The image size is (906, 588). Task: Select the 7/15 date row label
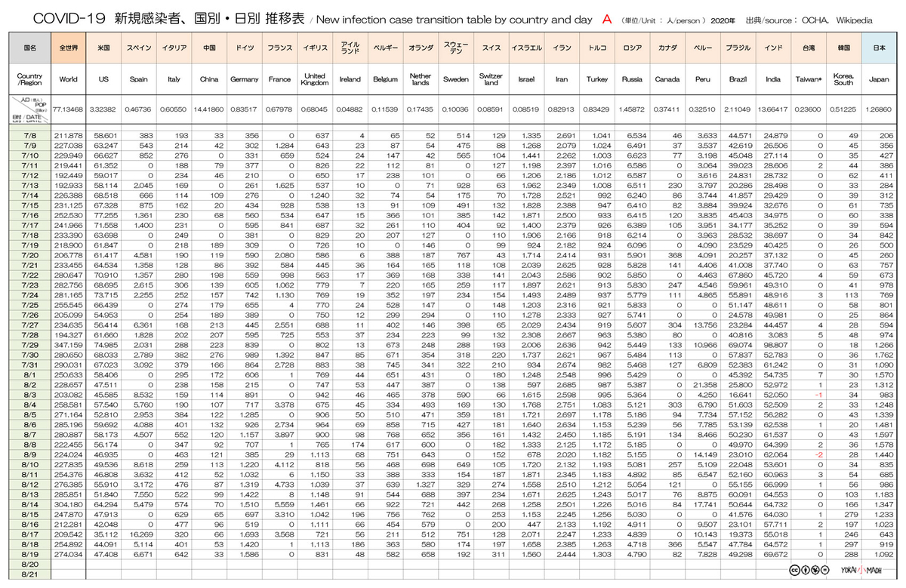[x=31, y=205]
